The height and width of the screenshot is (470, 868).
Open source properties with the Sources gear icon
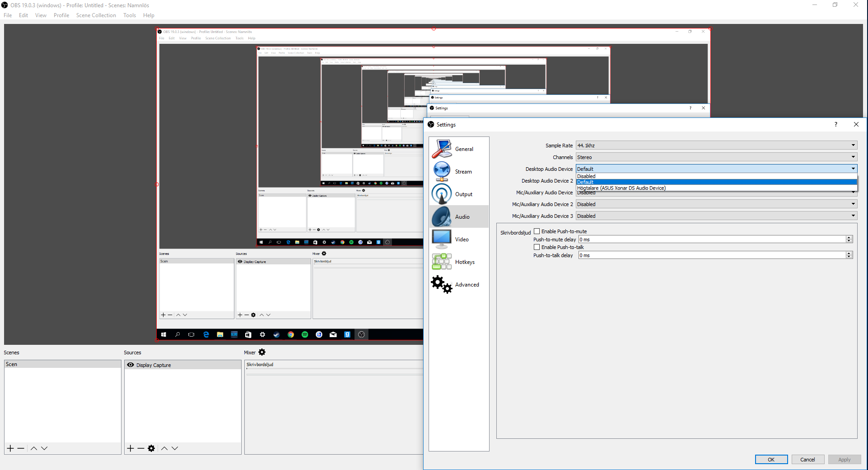[x=151, y=448]
